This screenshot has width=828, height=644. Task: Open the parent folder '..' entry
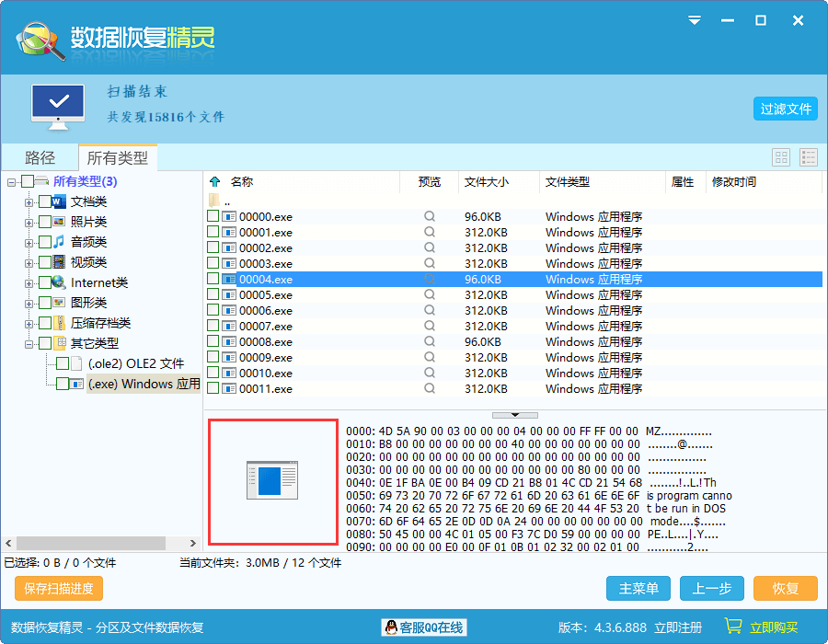219,201
